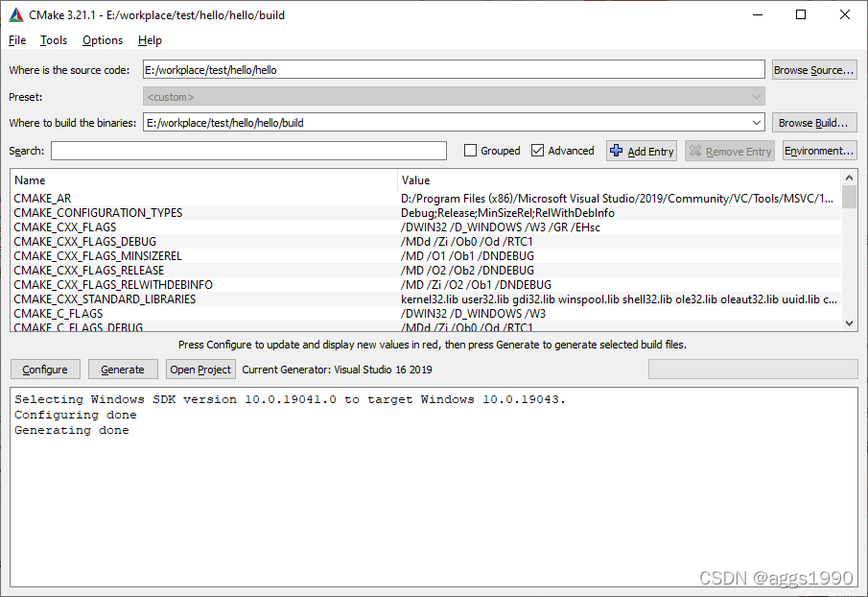Open the Preset custom dropdown
Viewport: 868px width, 597px height.
(x=454, y=97)
